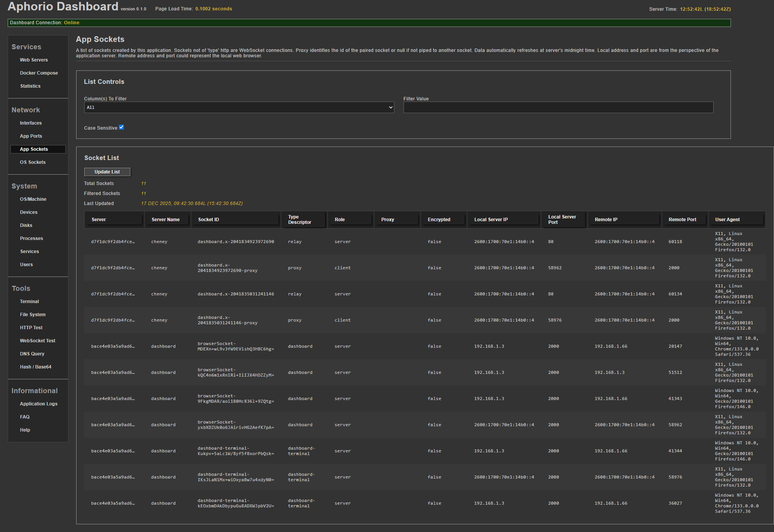Viewport: 774px width, 532px height.
Task: Open the Statistics sidebar item
Action: [x=30, y=86]
